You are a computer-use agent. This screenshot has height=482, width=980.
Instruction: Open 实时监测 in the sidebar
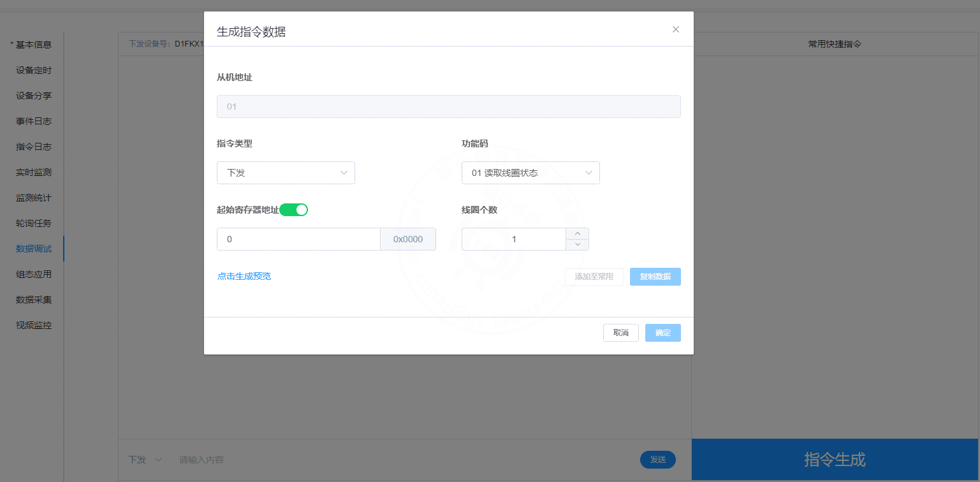click(x=34, y=172)
